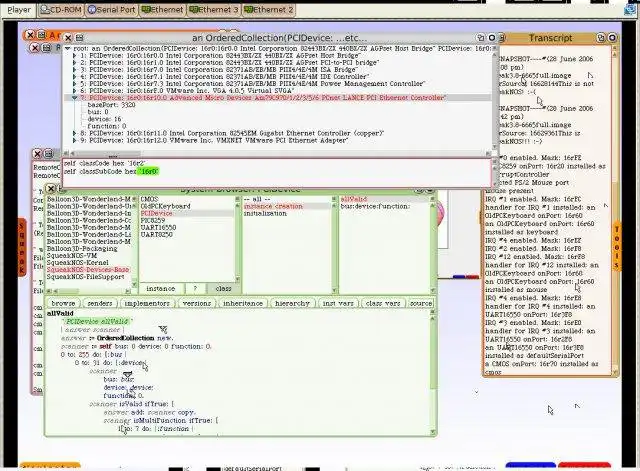Select the Balloon3D-Packaging category
This screenshot has height=471, width=640.
point(82,249)
